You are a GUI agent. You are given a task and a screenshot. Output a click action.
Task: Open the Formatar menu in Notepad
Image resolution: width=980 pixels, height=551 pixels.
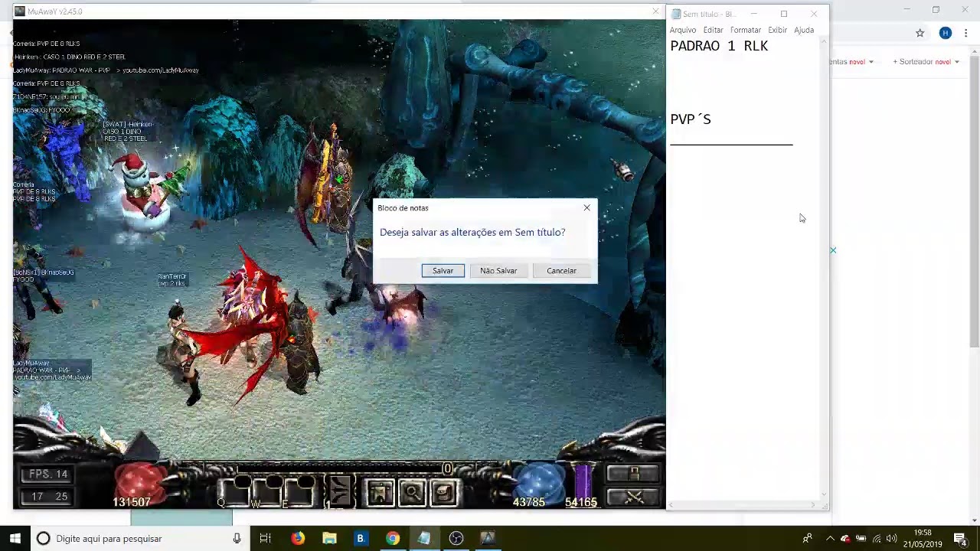745,30
